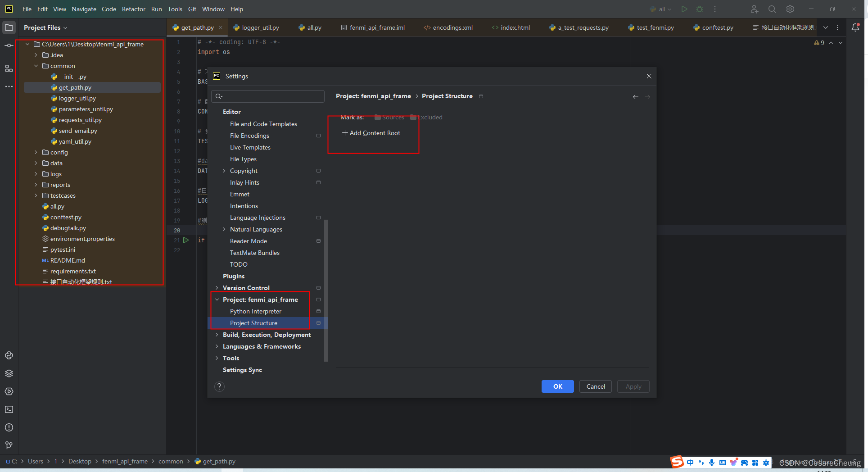Screen dimensions: 868x472
Task: Open the Python Console tool window
Action: tap(9, 355)
